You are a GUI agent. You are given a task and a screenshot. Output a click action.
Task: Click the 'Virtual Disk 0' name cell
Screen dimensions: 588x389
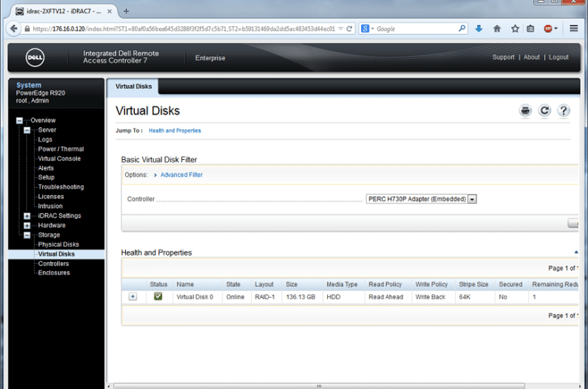pos(194,297)
